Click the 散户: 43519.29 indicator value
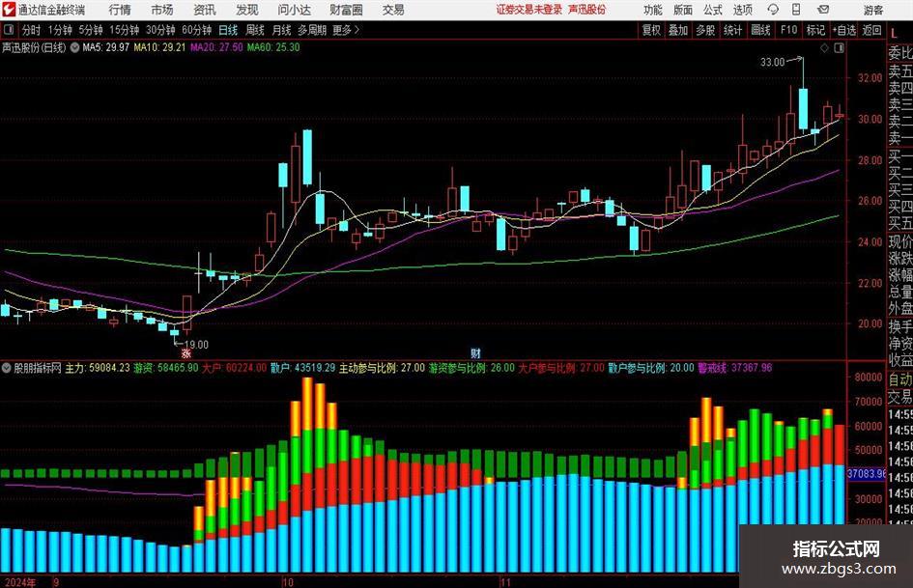The image size is (913, 588). pos(302,368)
